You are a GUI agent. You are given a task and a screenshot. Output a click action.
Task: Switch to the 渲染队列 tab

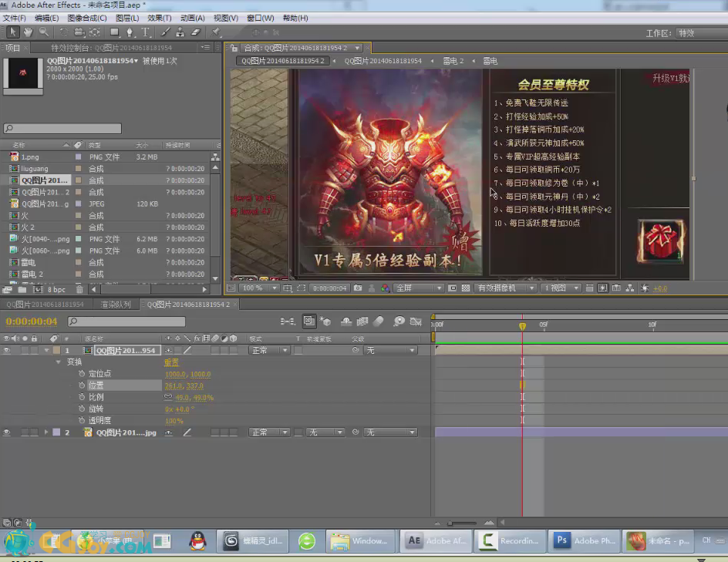pyautogui.click(x=116, y=305)
